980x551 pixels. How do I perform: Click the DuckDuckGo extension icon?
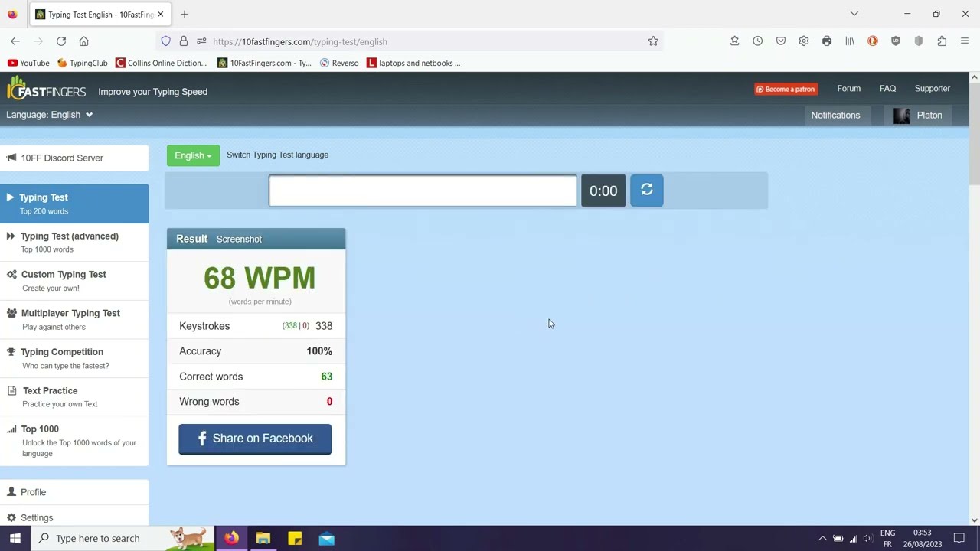tap(872, 41)
